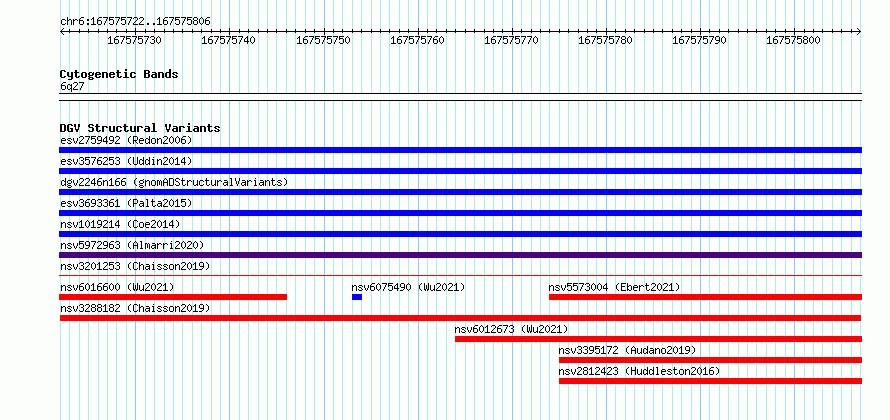Click the red bar under nsv3288182

tap(460, 318)
